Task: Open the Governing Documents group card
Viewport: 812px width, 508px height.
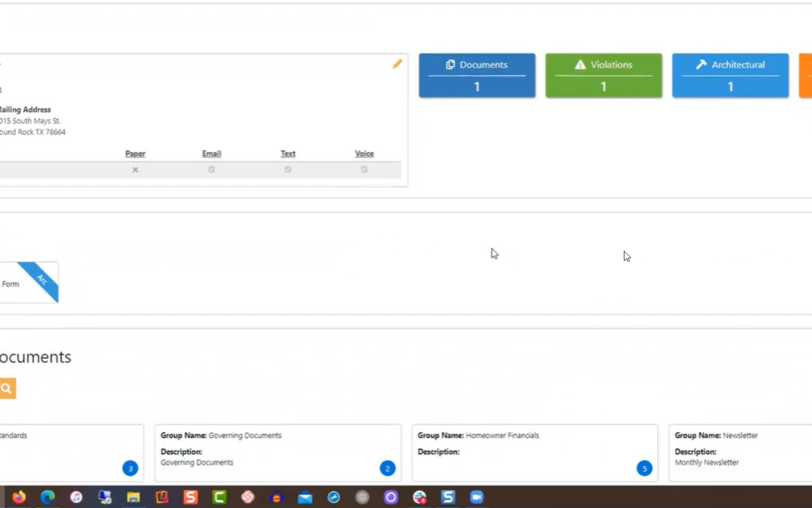Action: click(277, 452)
